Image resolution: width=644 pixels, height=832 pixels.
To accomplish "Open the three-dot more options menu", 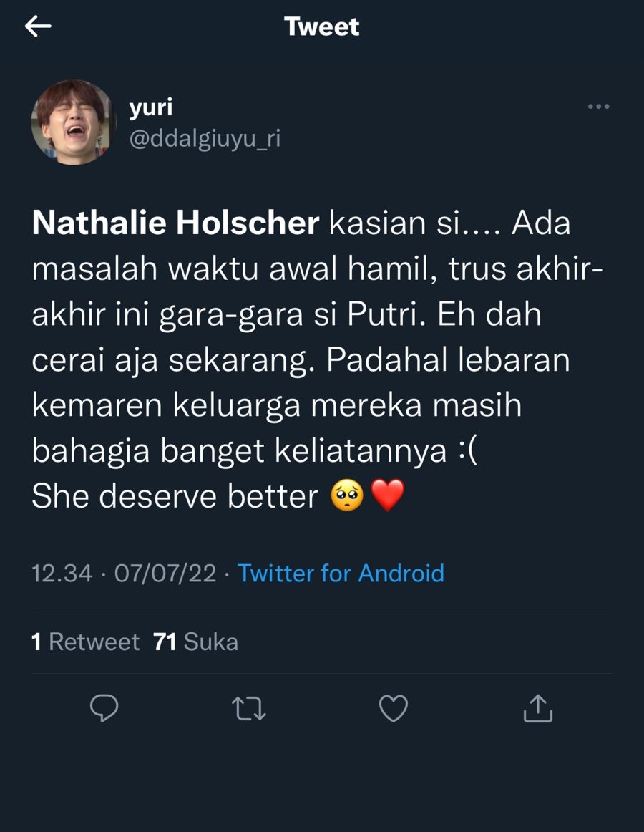I will click(598, 107).
